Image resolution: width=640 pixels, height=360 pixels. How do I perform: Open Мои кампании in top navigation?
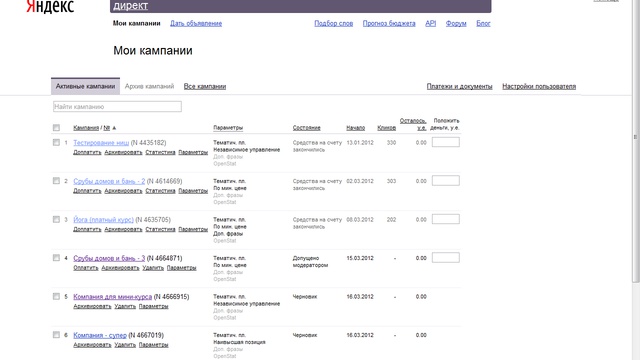(x=136, y=23)
